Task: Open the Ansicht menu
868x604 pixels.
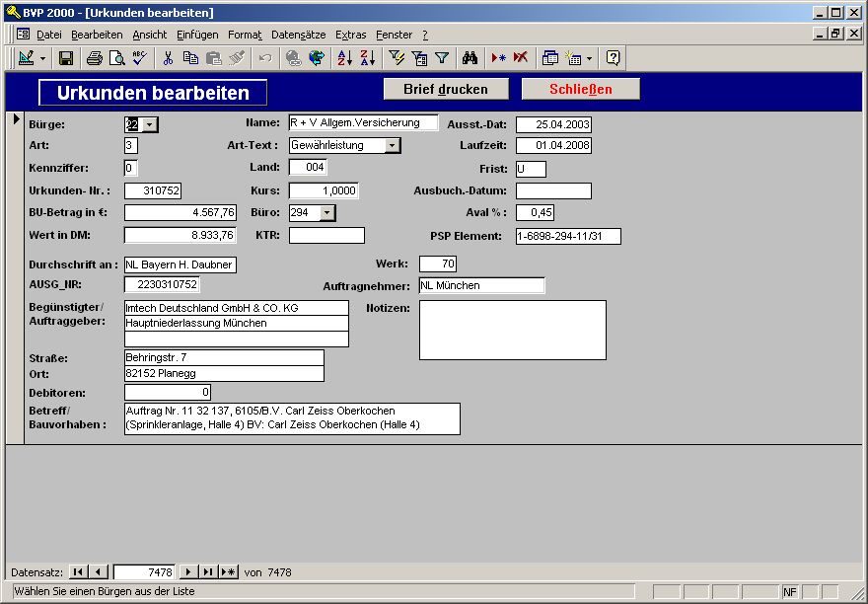Action: [x=150, y=35]
